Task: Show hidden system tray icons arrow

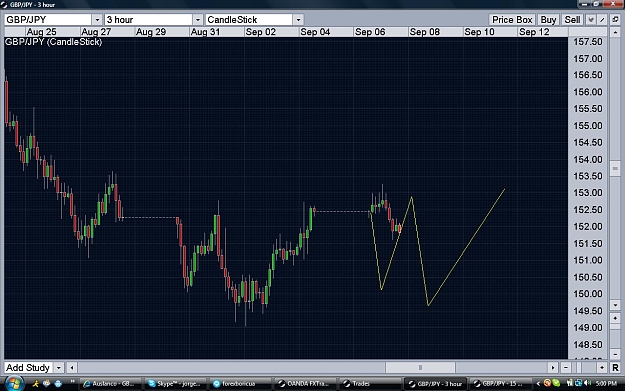Action: pyautogui.click(x=538, y=383)
